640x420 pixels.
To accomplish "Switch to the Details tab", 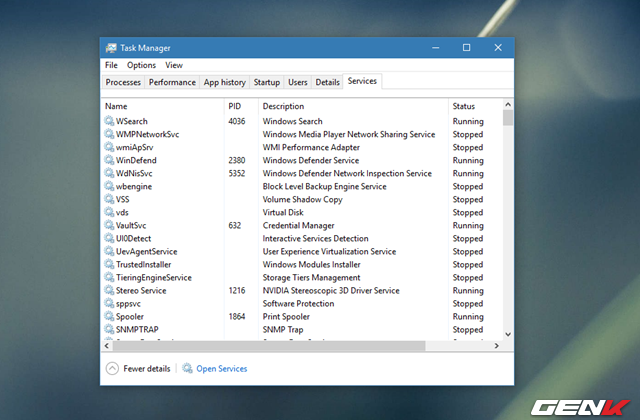I will click(x=327, y=82).
